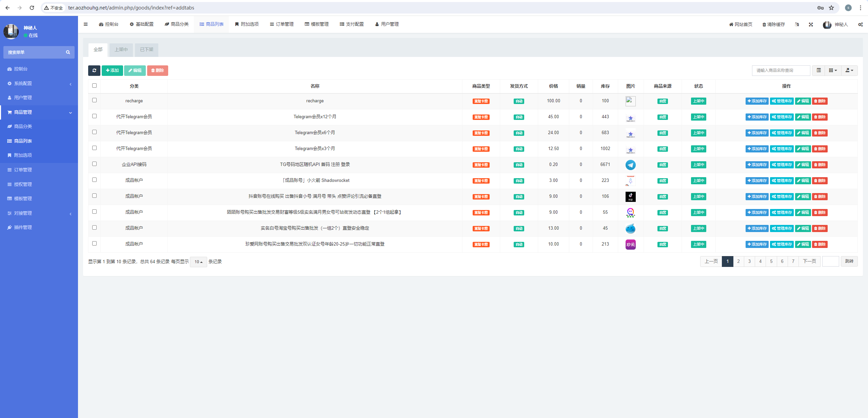Open the export data dropdown
Viewport: 868px width, 418px height.
click(x=849, y=70)
